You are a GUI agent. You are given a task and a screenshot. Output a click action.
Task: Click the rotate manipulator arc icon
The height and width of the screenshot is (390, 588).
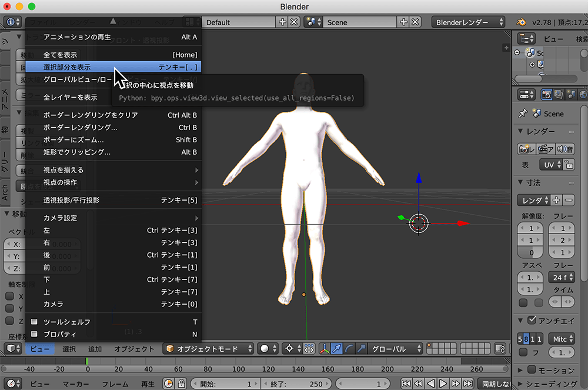click(349, 349)
